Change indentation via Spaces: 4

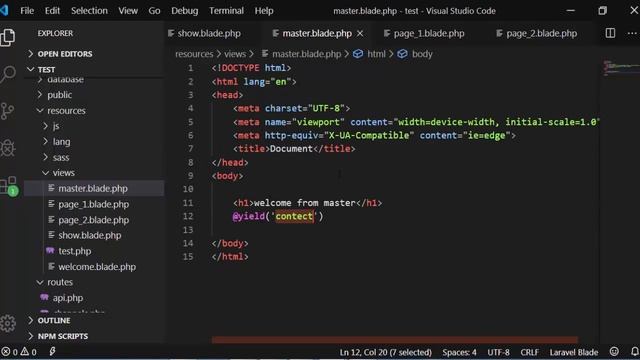459,352
